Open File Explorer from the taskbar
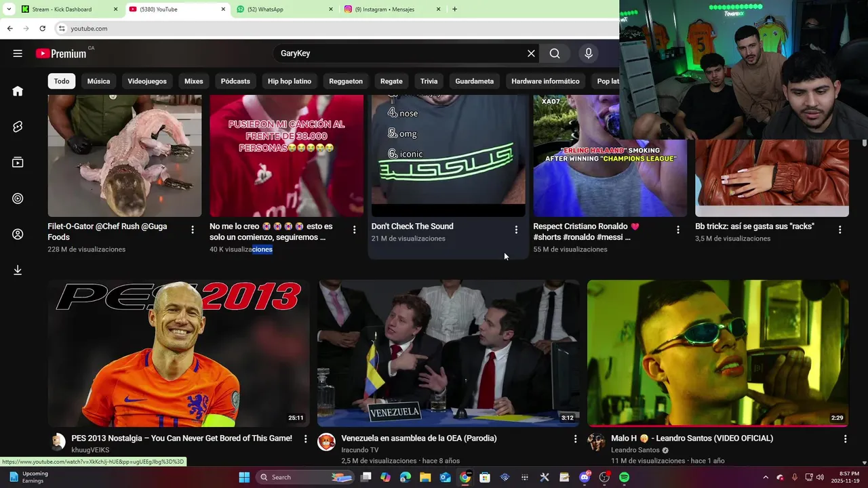The image size is (868, 488). click(x=425, y=477)
